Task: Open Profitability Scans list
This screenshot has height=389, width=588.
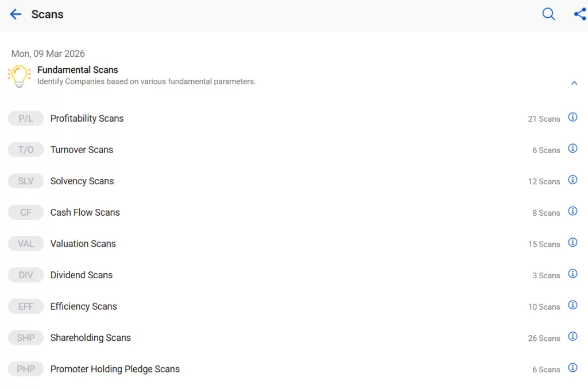Action: [87, 119]
